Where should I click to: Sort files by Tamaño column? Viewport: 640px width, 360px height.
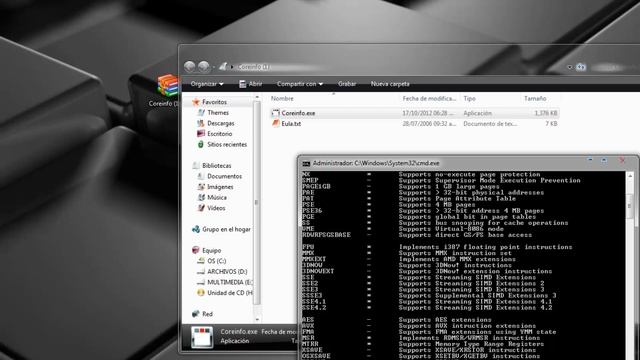pyautogui.click(x=535, y=99)
